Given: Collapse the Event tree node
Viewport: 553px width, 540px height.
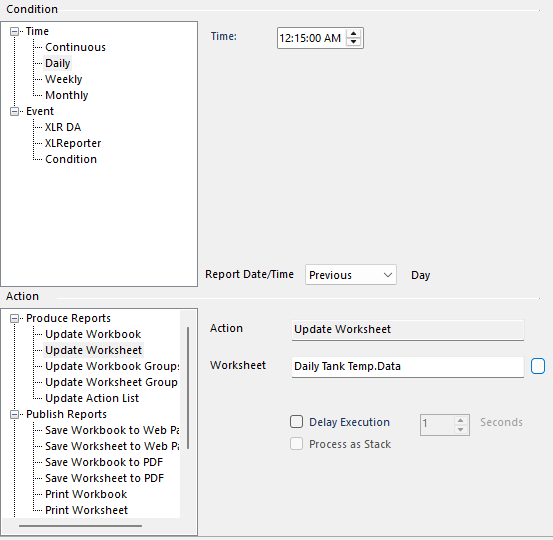Looking at the screenshot, I should coord(14,111).
